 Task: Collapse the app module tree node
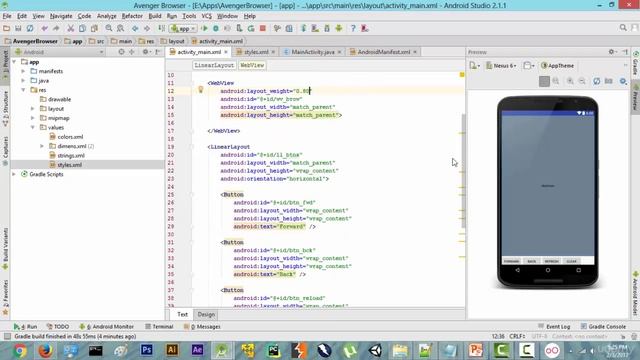click(15, 62)
